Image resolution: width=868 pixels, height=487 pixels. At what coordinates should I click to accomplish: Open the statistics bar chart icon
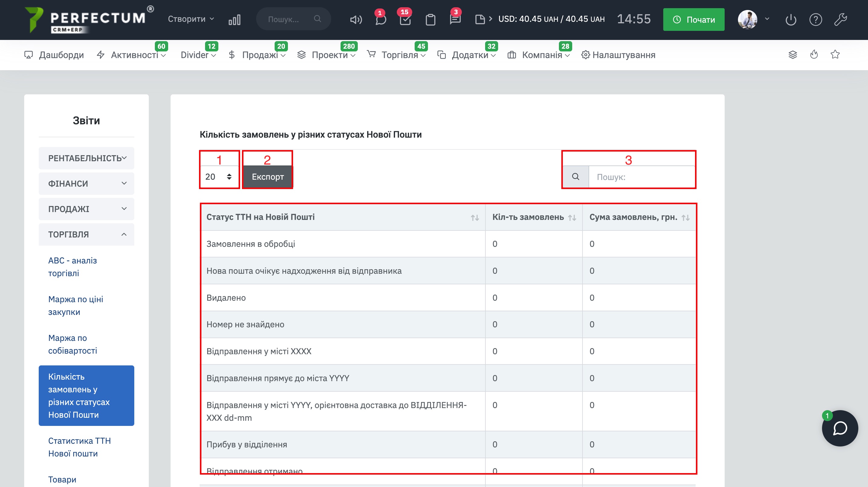(x=234, y=20)
